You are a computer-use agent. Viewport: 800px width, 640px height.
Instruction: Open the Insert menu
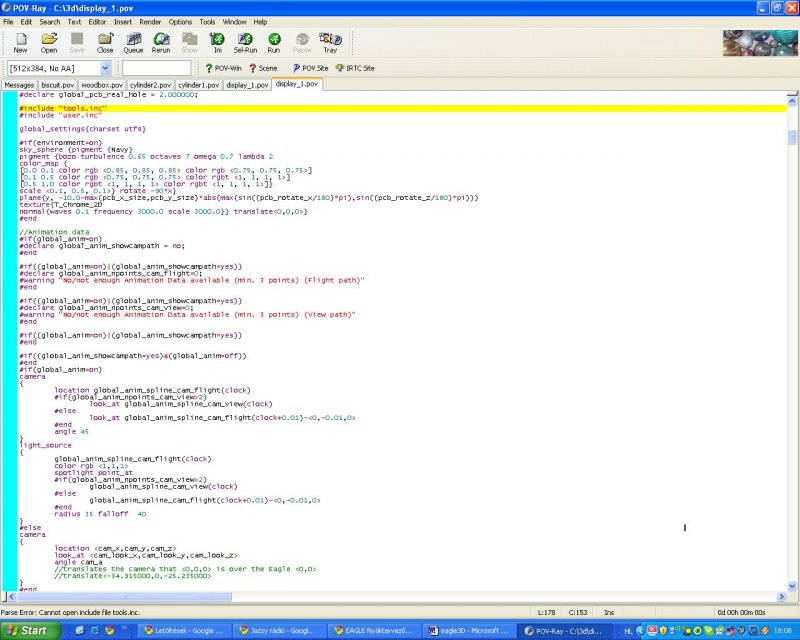coord(122,22)
